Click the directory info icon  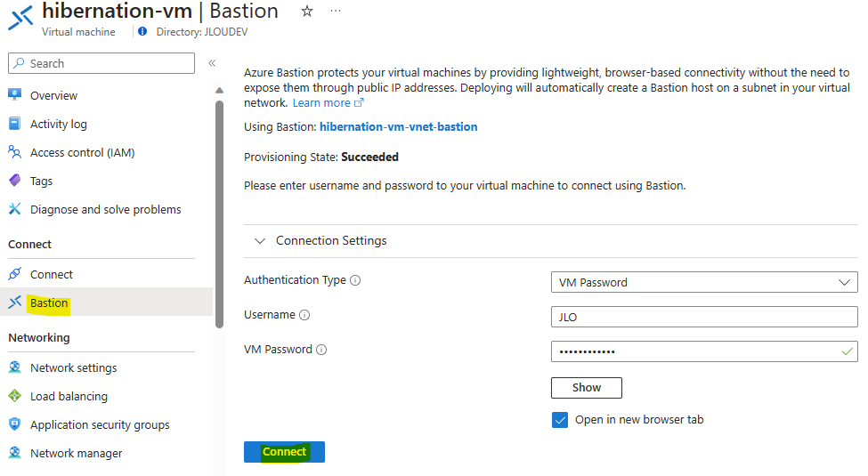142,31
